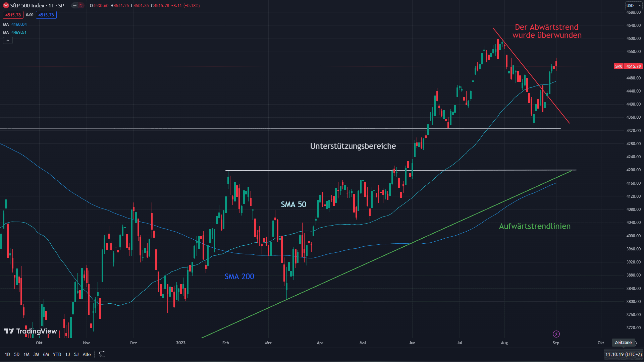Viewport: 644px width, 362px height.
Task: Click the red approximately-equal data mode icon
Action: point(81,5)
